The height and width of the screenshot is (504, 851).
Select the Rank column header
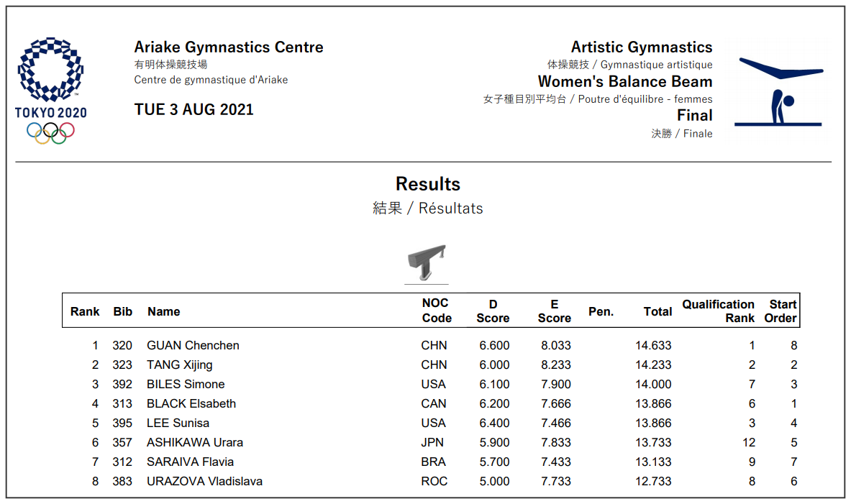[x=85, y=311]
